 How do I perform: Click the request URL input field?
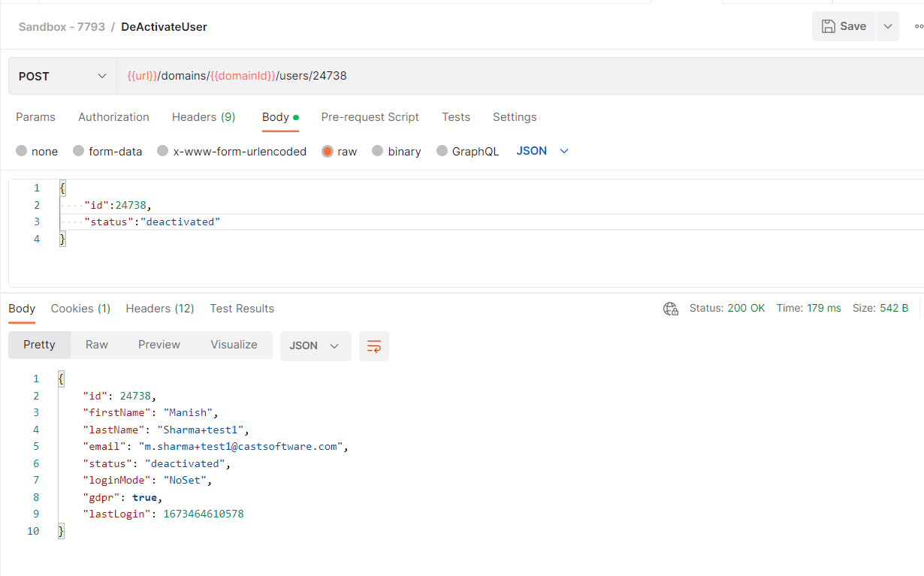[x=520, y=77]
